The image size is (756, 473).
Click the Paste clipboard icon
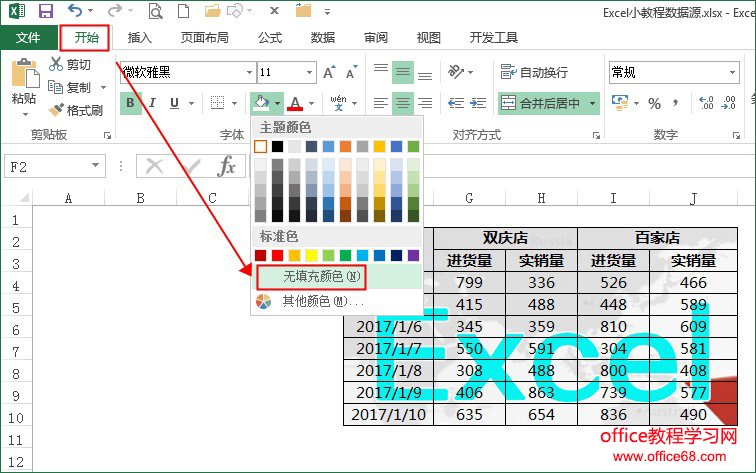(25, 74)
